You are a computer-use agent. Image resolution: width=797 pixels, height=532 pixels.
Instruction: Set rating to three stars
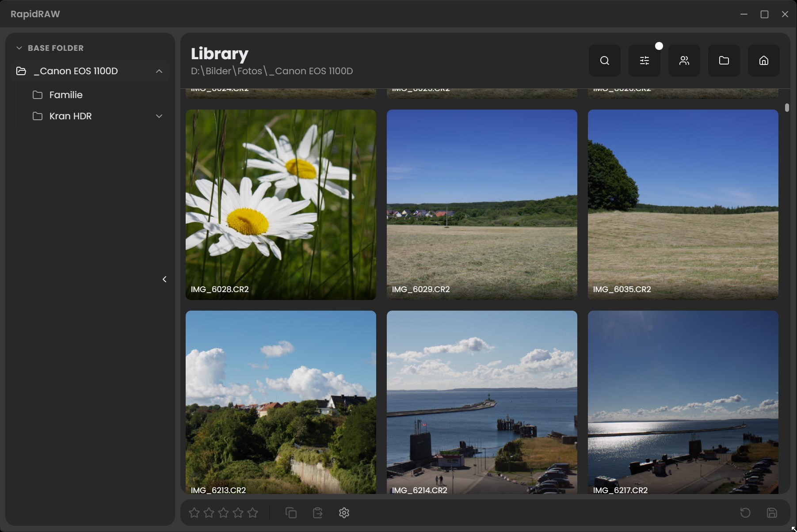pos(223,513)
